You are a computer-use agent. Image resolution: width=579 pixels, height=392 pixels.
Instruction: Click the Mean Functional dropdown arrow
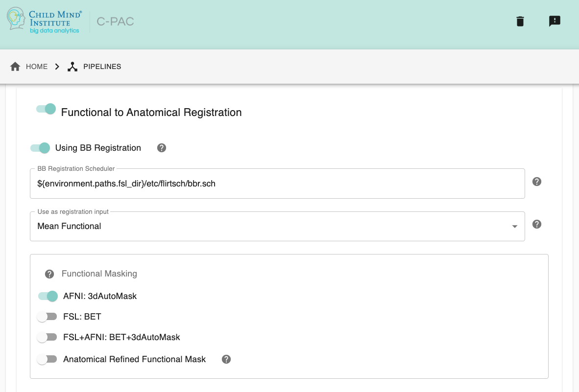coord(514,227)
